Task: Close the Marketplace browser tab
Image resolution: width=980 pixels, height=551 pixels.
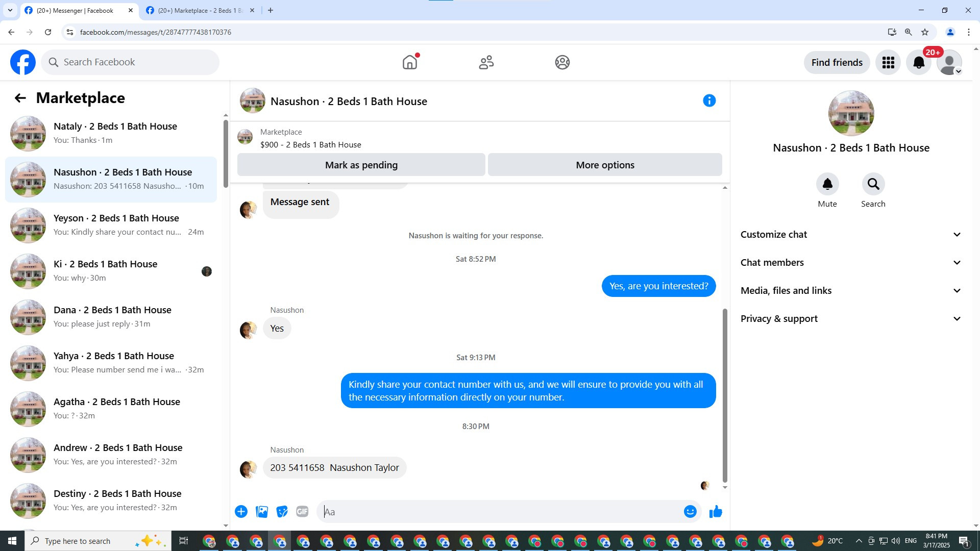Action: [252, 10]
